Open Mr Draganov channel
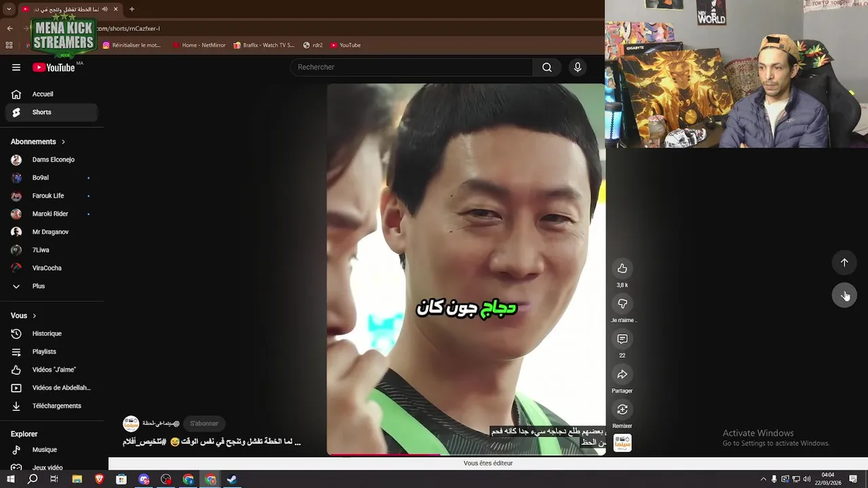868x488 pixels. coord(52,232)
